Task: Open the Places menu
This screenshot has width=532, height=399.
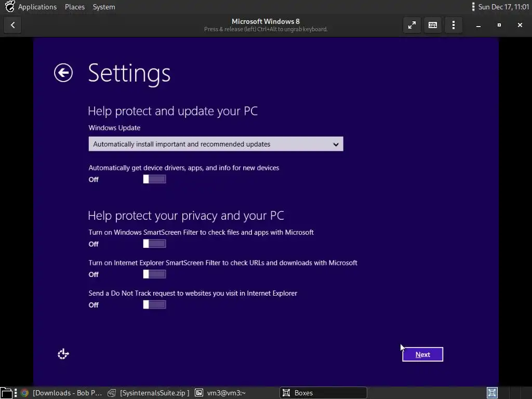Action: 75,7
